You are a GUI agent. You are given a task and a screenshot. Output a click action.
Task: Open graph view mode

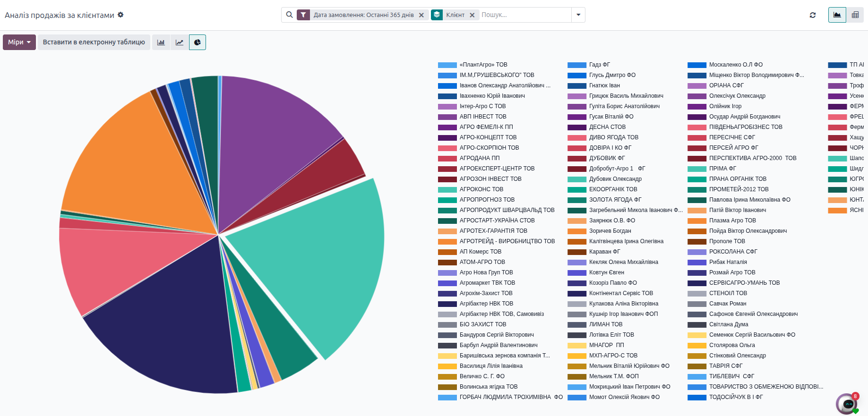837,15
